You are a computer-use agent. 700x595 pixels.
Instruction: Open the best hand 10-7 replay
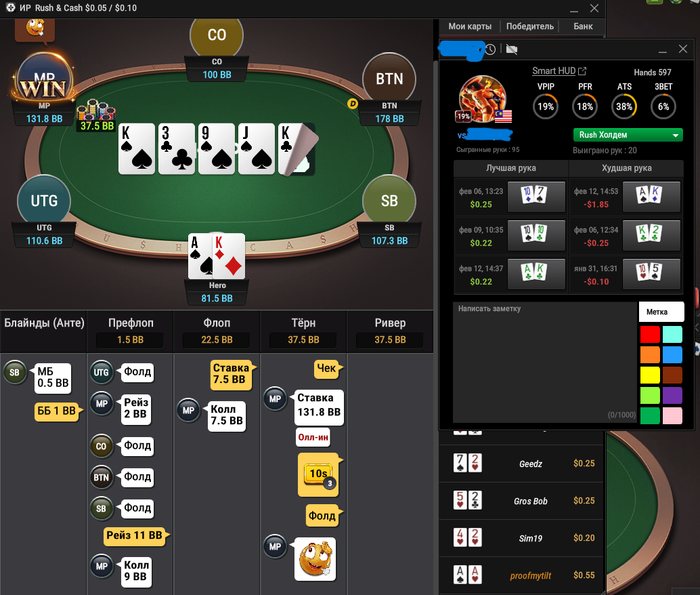536,196
